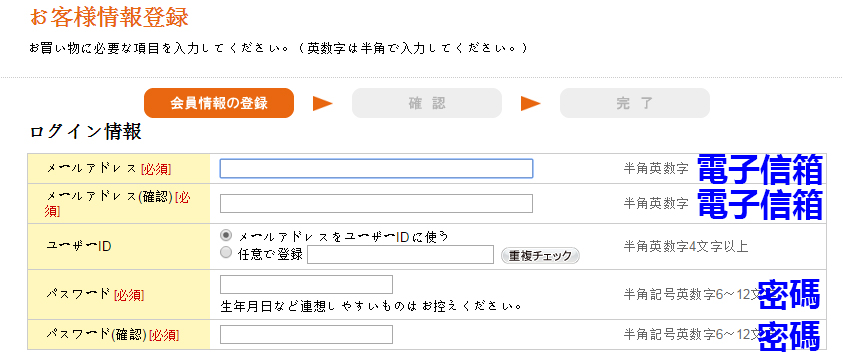This screenshot has width=843, height=362.
Task: Click the ログイン情報 section heading
Action: coord(85,132)
